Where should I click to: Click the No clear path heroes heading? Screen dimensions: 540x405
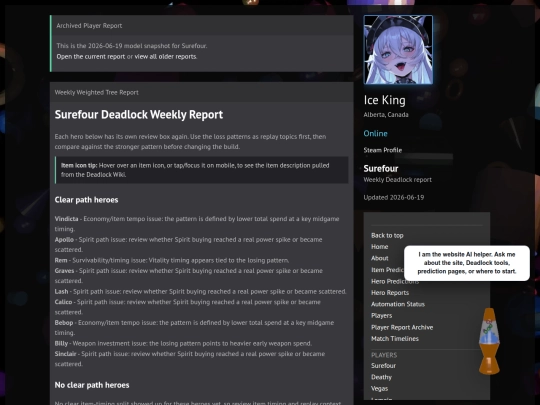92,385
